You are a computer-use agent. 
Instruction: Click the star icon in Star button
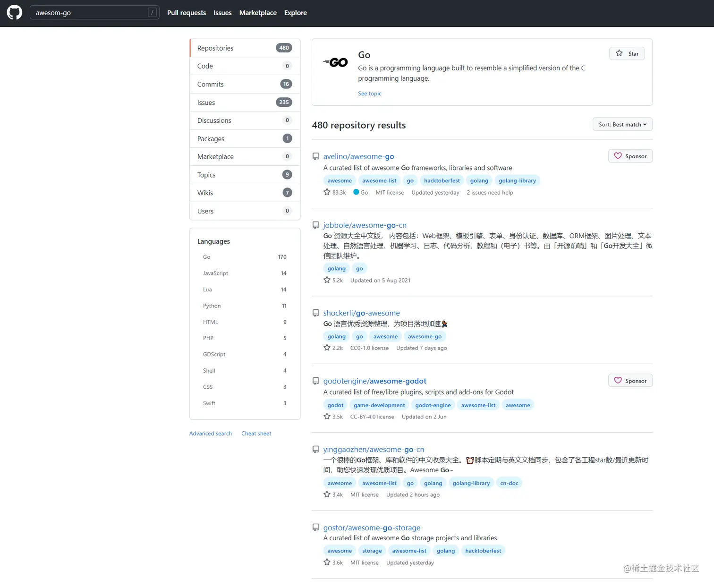tap(619, 53)
